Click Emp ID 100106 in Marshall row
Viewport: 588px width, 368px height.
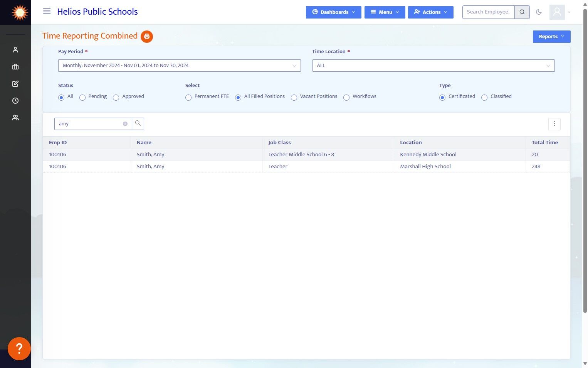(57, 167)
